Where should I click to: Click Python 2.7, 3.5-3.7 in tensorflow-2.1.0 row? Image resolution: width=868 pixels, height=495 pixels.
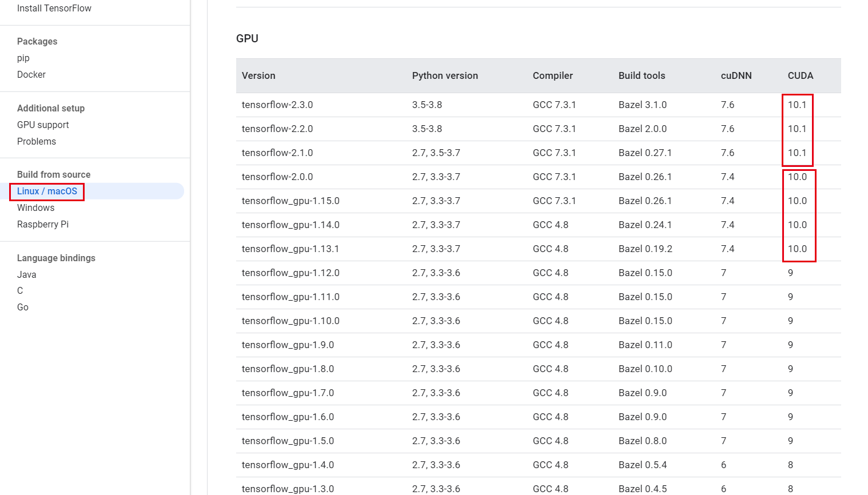436,153
